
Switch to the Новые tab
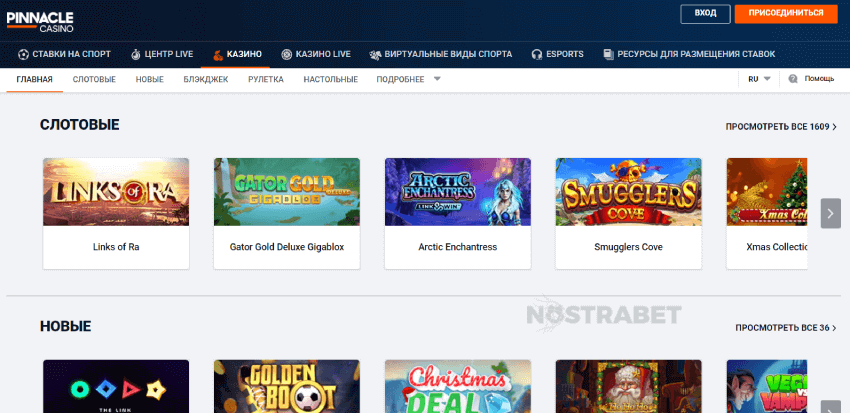tap(150, 79)
